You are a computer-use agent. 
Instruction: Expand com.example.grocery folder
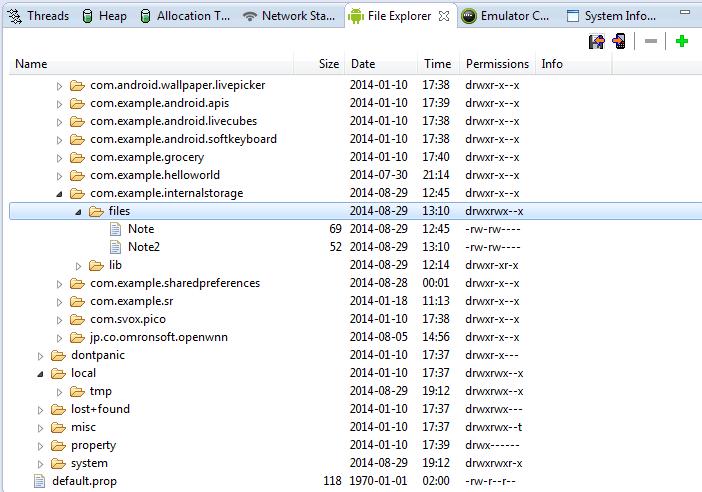(59, 158)
